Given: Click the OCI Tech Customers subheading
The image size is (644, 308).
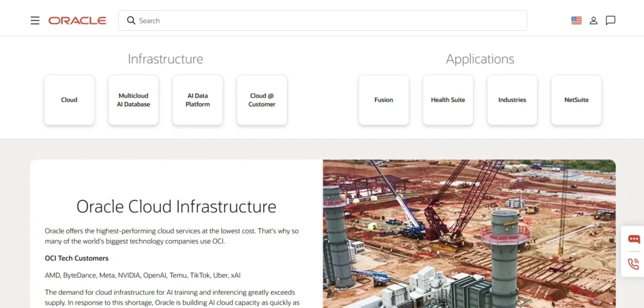Looking at the screenshot, I should pyautogui.click(x=77, y=258).
